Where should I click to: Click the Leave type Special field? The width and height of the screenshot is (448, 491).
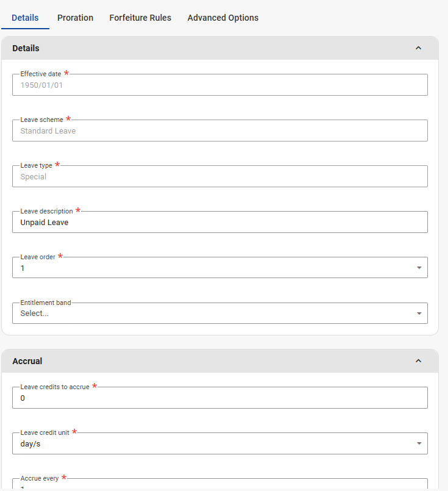[219, 176]
